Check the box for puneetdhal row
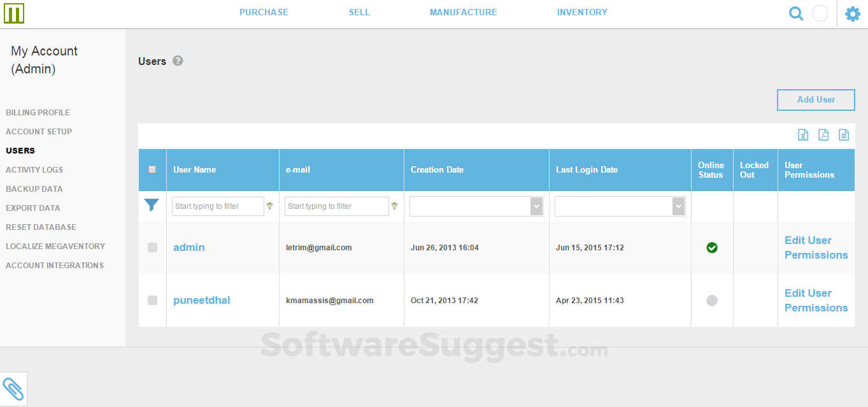The width and height of the screenshot is (868, 407). pyautogui.click(x=152, y=300)
